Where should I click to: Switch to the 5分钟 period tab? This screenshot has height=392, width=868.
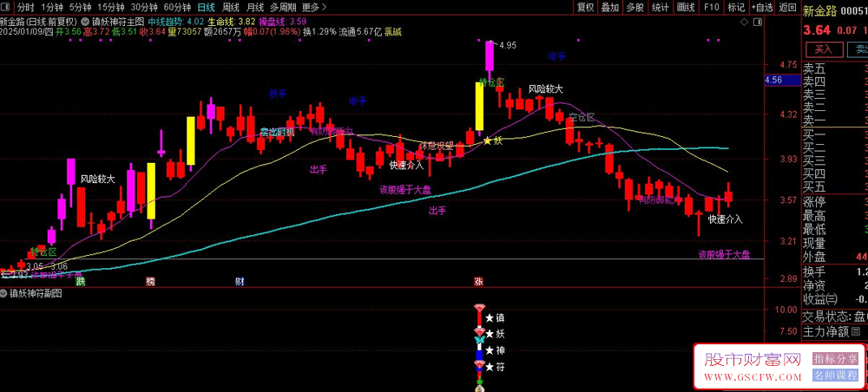coord(81,8)
